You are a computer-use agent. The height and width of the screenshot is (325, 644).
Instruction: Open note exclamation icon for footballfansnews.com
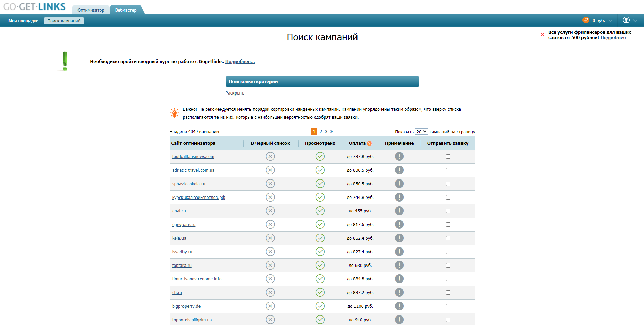399,156
